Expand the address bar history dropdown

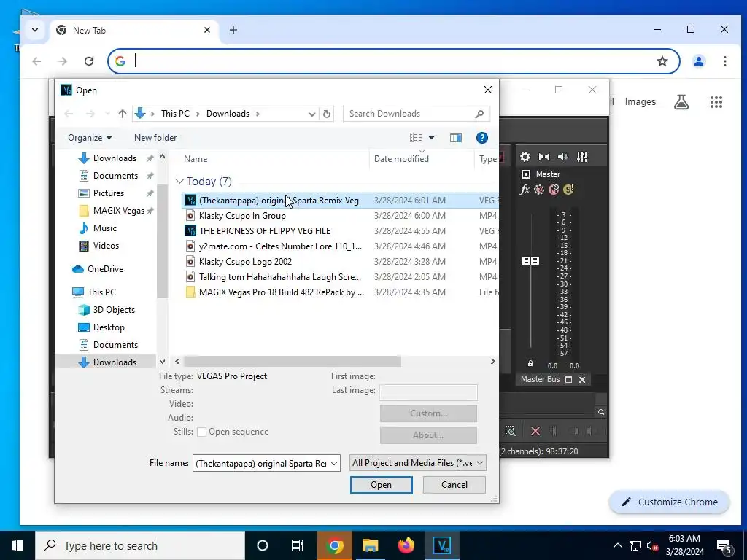coord(311,114)
